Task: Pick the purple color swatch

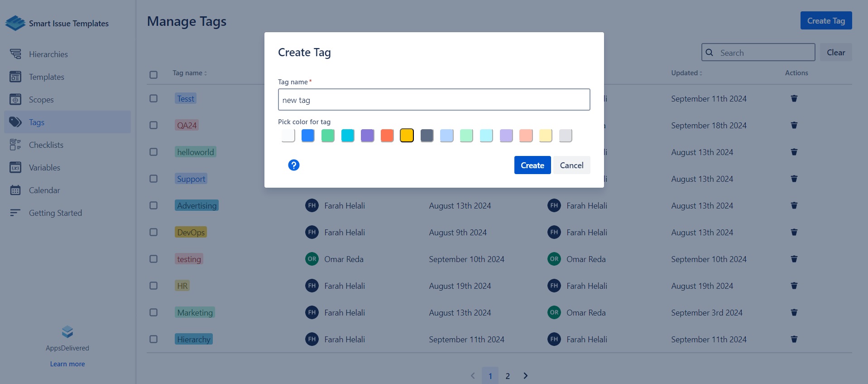Action: 367,136
